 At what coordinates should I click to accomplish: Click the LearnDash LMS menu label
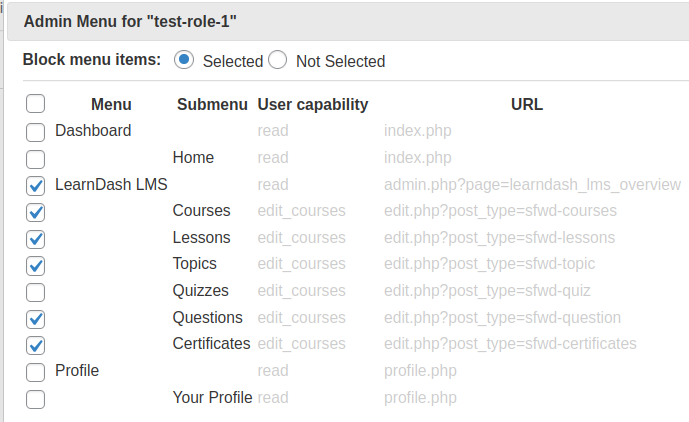[111, 184]
